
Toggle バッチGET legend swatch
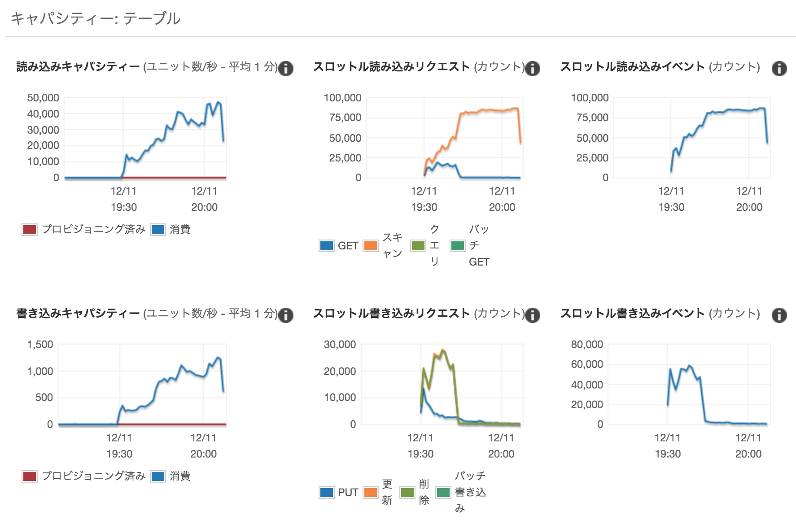point(458,246)
